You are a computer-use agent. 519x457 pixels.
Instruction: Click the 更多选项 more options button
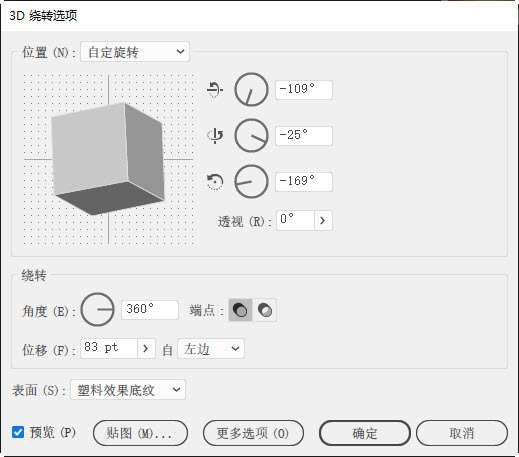tap(253, 433)
